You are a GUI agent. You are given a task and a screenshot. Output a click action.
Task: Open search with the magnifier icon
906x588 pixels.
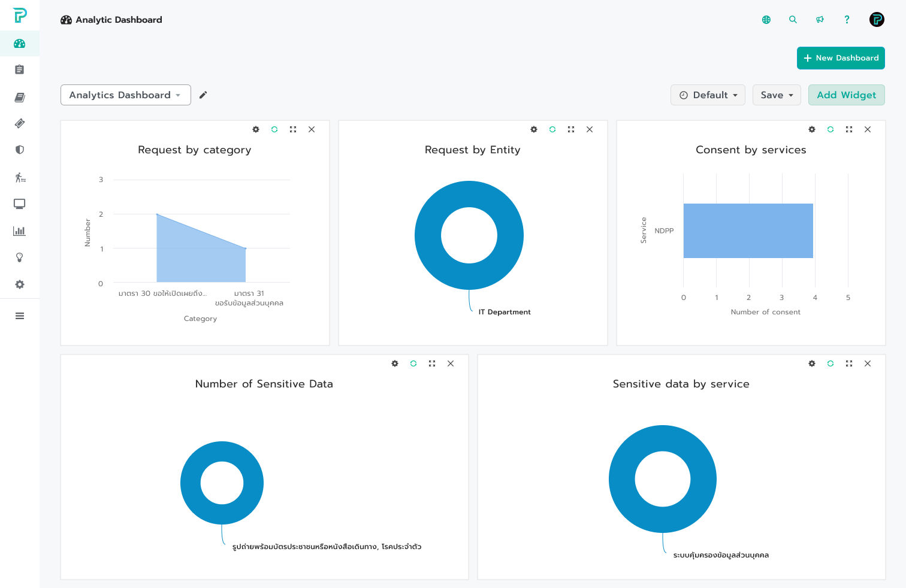(x=793, y=20)
